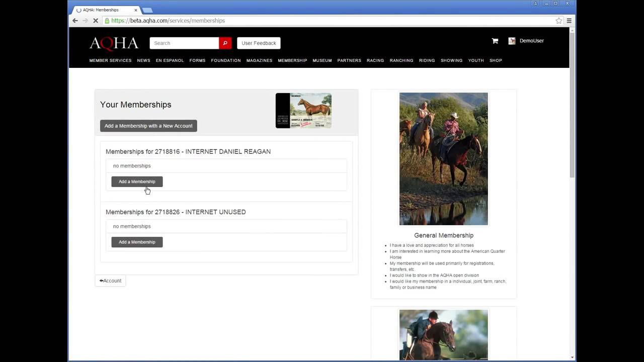644x362 pixels.
Task: Click the sample membership card image
Action: (x=303, y=111)
